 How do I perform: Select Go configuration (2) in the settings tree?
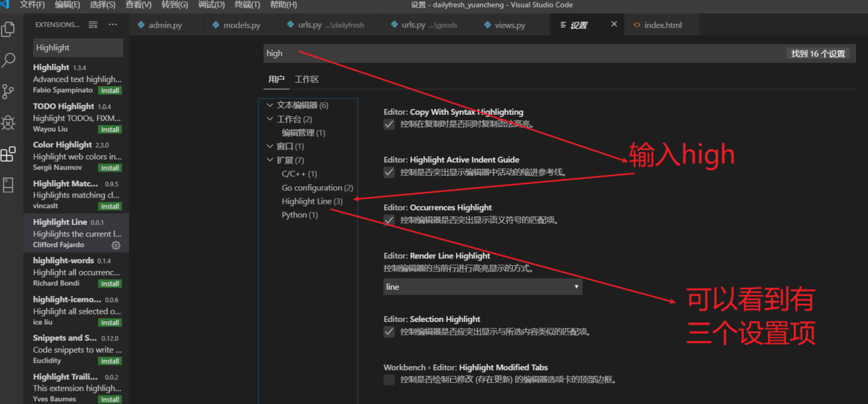click(318, 188)
